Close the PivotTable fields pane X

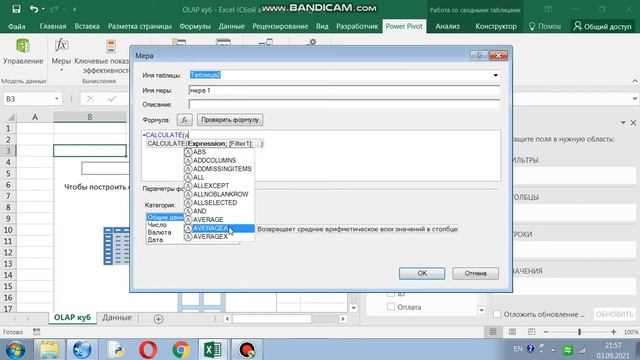[633, 122]
